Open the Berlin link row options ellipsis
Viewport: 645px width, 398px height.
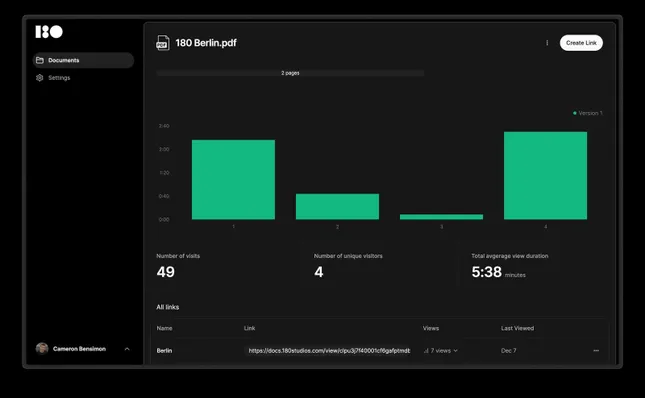[x=596, y=351]
